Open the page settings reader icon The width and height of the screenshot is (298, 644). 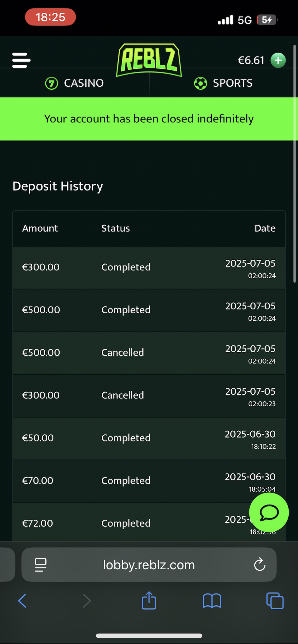tap(40, 565)
